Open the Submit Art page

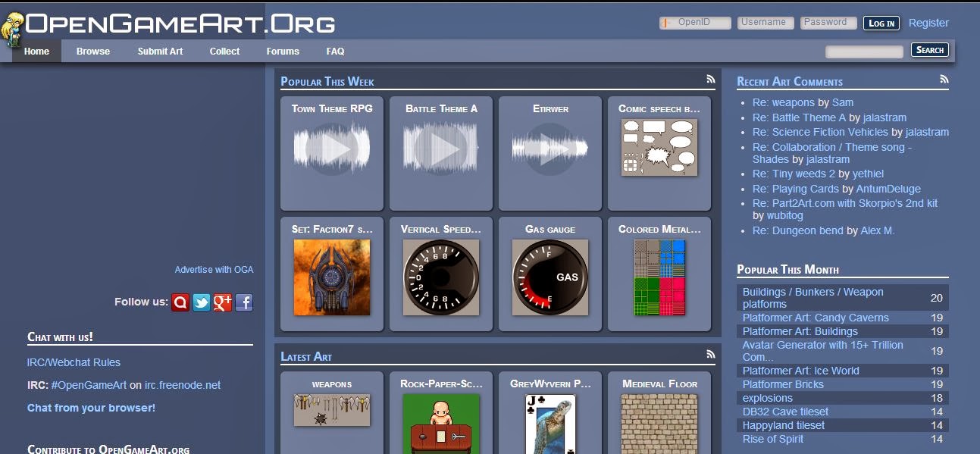tap(160, 52)
